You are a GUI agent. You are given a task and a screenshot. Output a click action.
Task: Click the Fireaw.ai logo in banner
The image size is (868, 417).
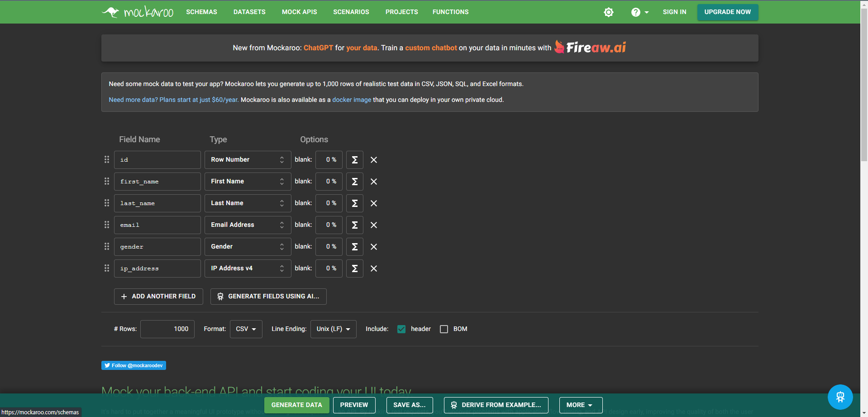(x=591, y=47)
